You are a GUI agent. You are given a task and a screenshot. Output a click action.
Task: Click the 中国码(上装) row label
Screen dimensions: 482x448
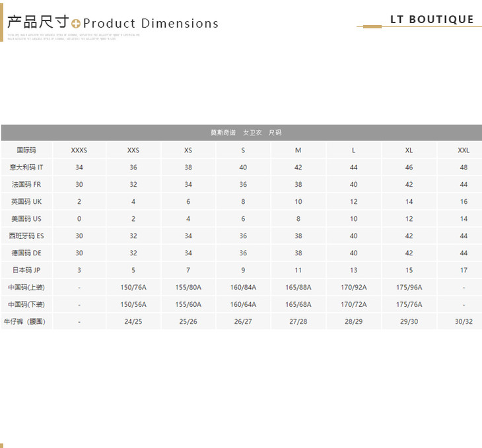[26, 288]
